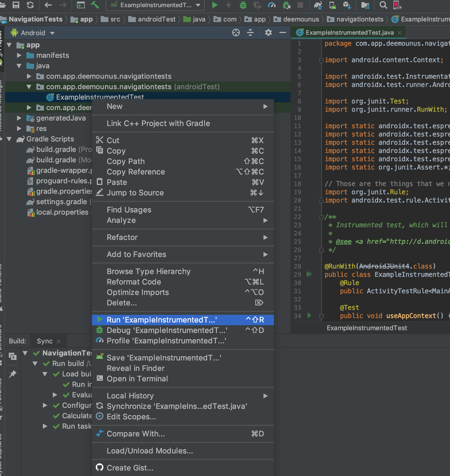Open the Search Everywhere magnifier icon
450x476 pixels.
pyautogui.click(x=383, y=5)
